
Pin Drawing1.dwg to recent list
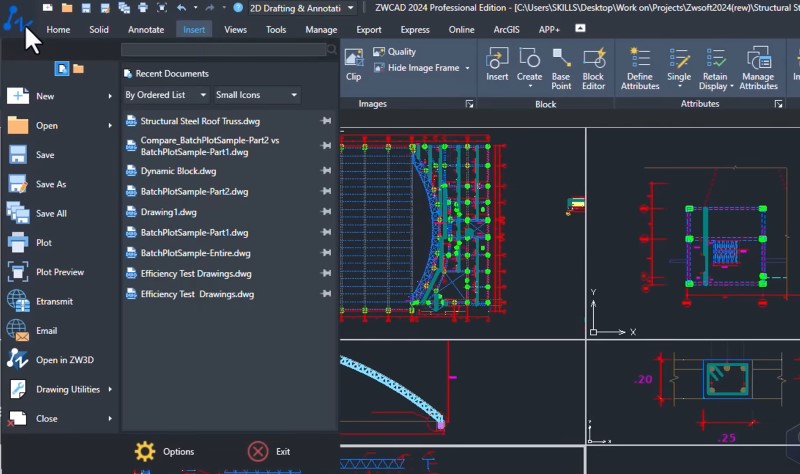coord(326,211)
